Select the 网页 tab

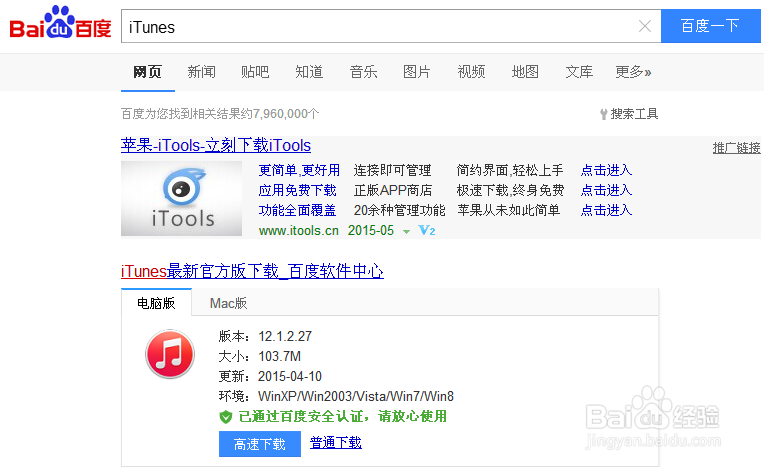click(148, 72)
